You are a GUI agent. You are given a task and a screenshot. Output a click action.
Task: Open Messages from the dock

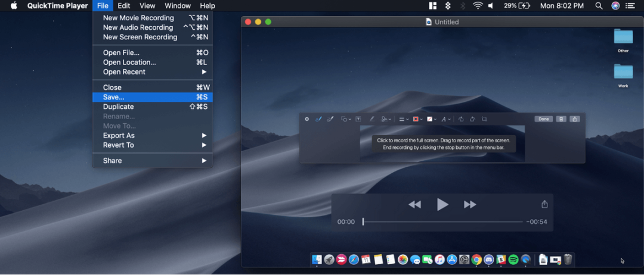(x=415, y=260)
